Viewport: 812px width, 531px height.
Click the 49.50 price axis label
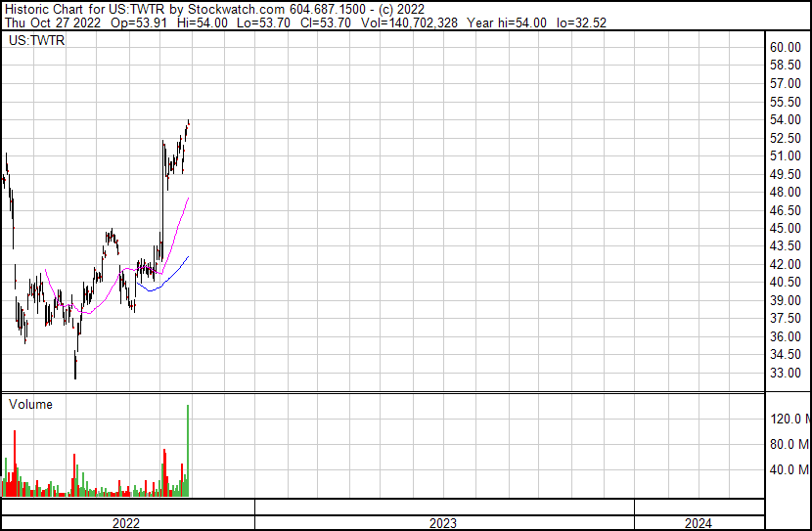[x=786, y=174]
